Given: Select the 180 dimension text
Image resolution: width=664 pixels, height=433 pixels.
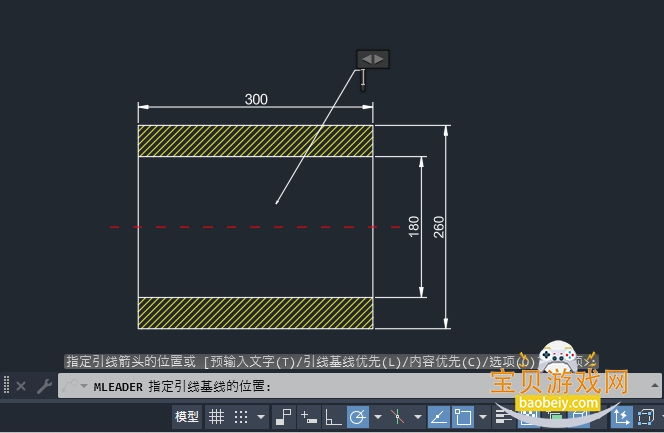Looking at the screenshot, I should tap(414, 227).
